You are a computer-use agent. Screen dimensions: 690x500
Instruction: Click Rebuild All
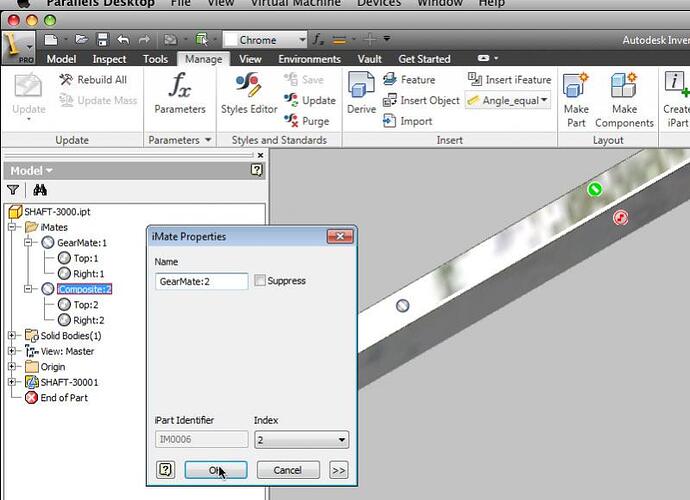coord(93,80)
